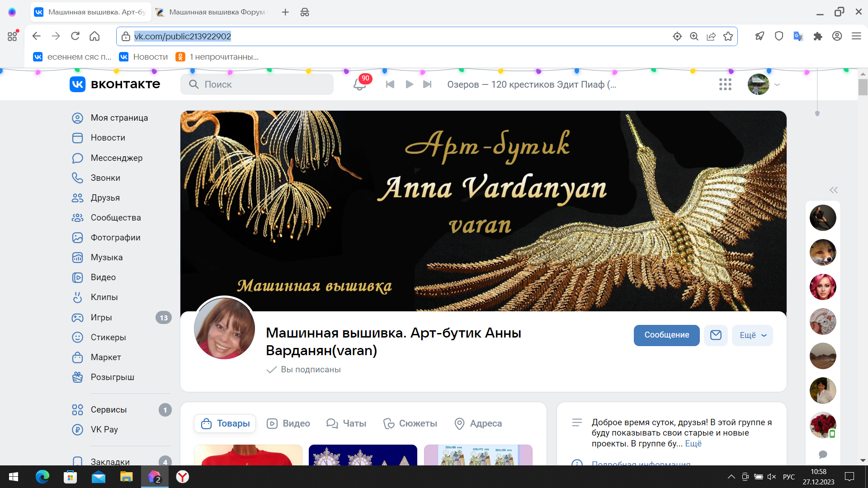Play the current music track
This screenshot has width=868, height=488.
(409, 84)
